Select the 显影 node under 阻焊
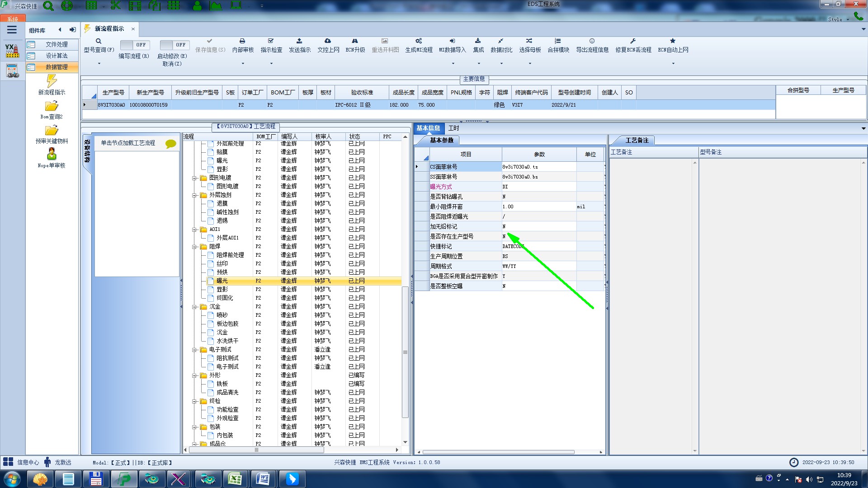The width and height of the screenshot is (868, 488). 222,290
